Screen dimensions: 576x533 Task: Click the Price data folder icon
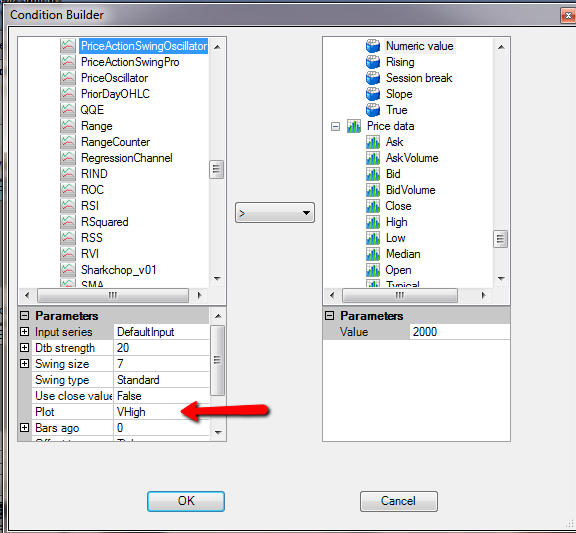[354, 126]
